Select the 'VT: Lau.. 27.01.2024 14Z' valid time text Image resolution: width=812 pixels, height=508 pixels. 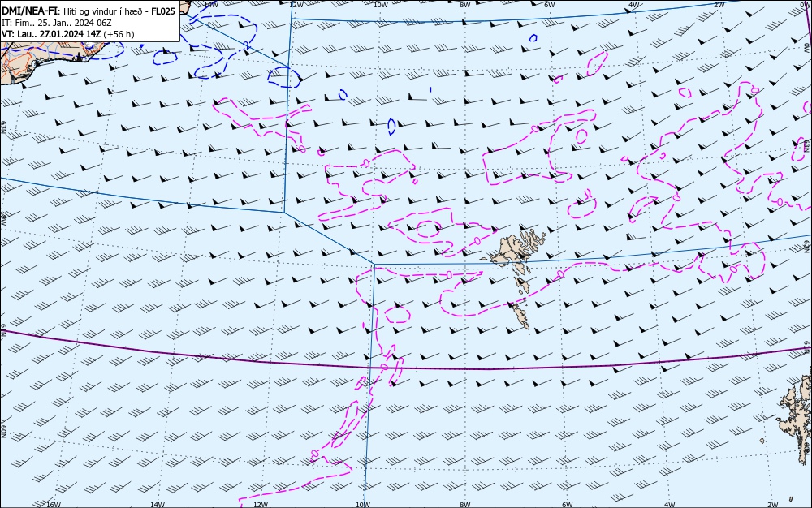(x=51, y=34)
